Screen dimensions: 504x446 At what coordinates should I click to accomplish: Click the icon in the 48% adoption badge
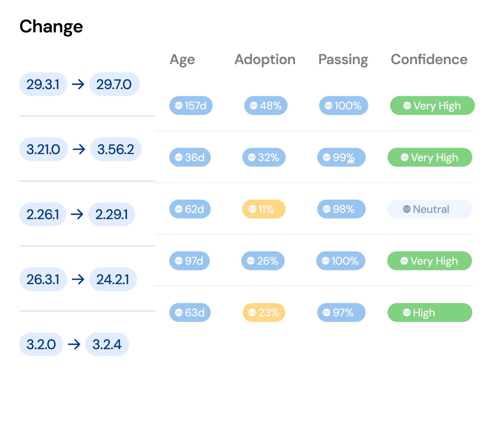[254, 106]
